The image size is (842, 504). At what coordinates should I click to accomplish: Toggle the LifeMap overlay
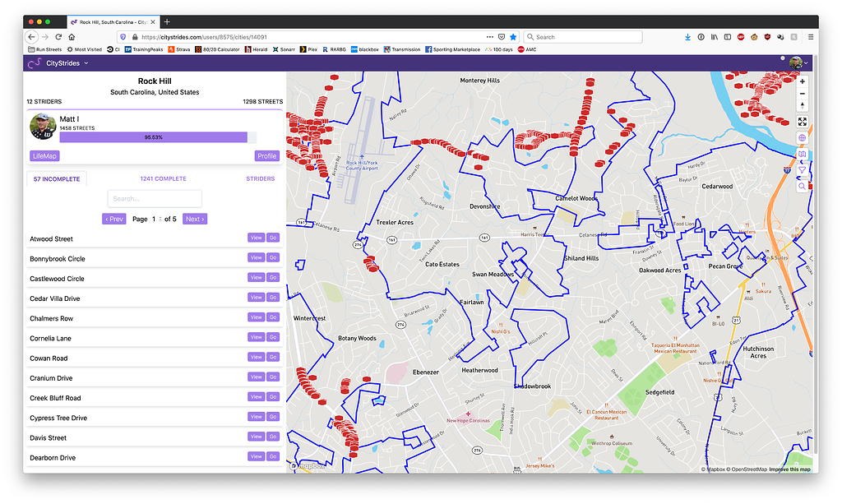pyautogui.click(x=44, y=155)
